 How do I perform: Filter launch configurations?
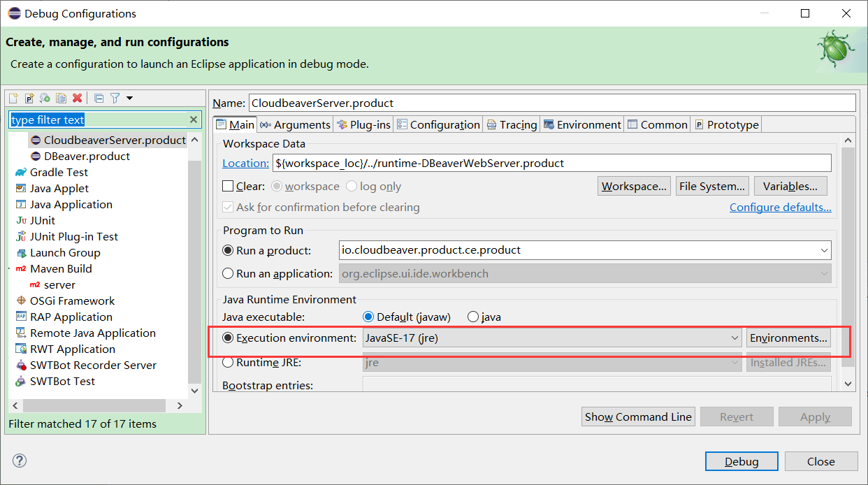click(x=115, y=98)
